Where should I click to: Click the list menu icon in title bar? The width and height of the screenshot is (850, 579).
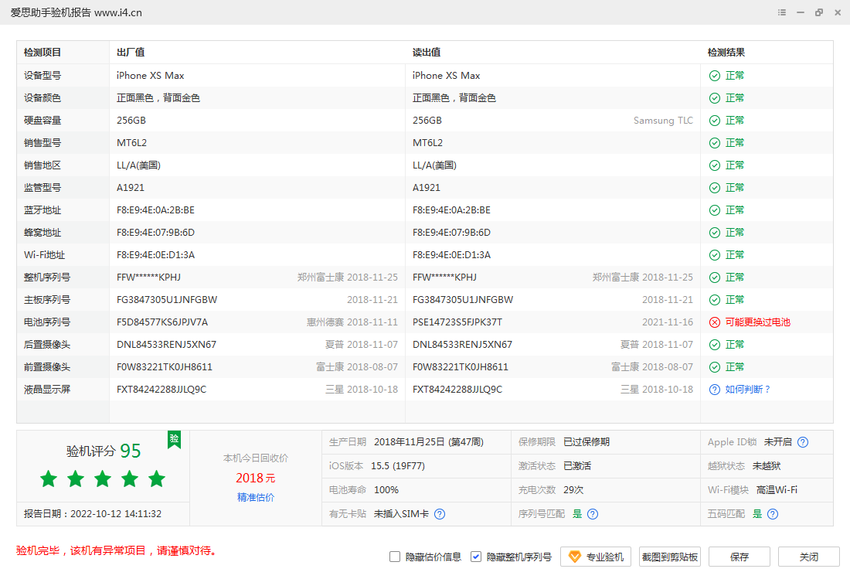[782, 12]
